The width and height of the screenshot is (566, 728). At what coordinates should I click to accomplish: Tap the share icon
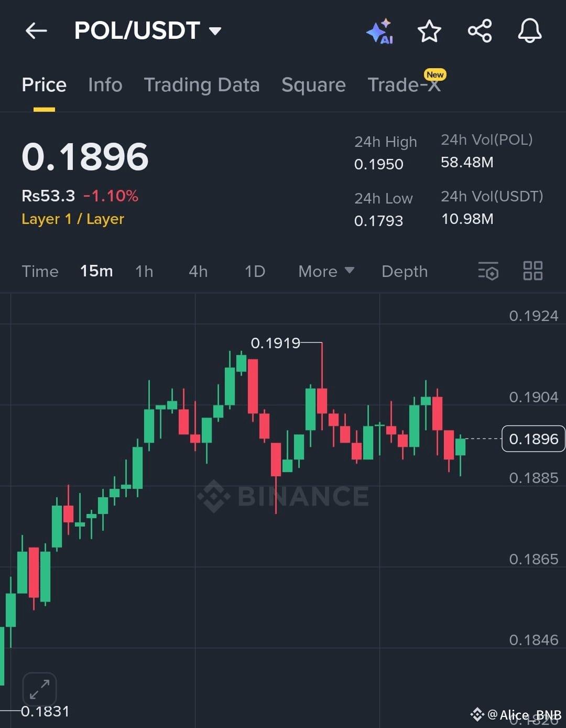pyautogui.click(x=480, y=31)
